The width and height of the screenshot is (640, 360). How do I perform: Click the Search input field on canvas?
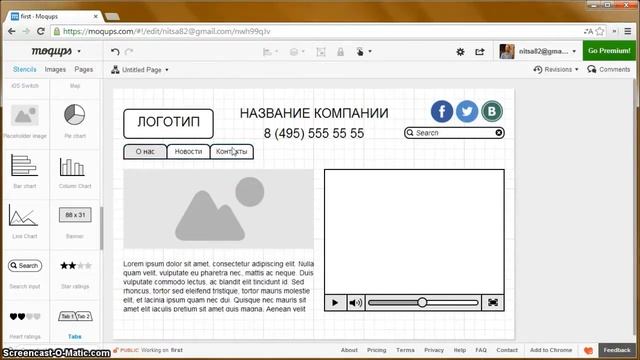pyautogui.click(x=454, y=133)
